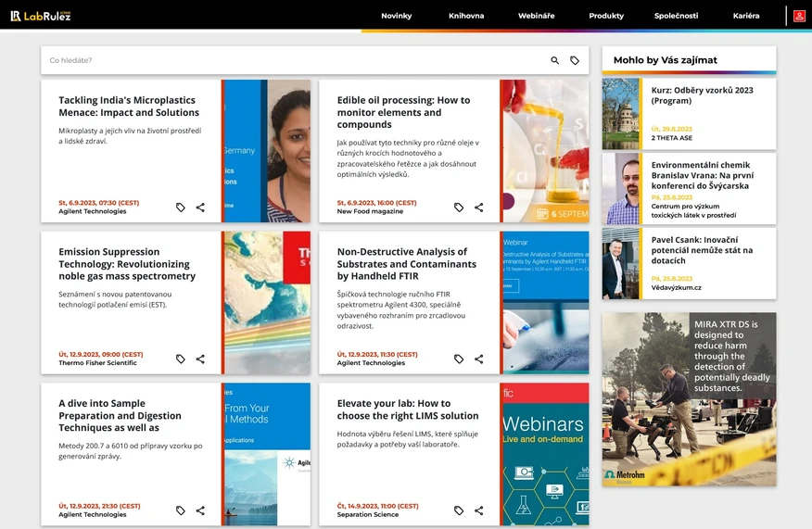This screenshot has width=812, height=529.
Task: Open 'Tackling India's Microplastics Menace' title
Action: [x=129, y=107]
